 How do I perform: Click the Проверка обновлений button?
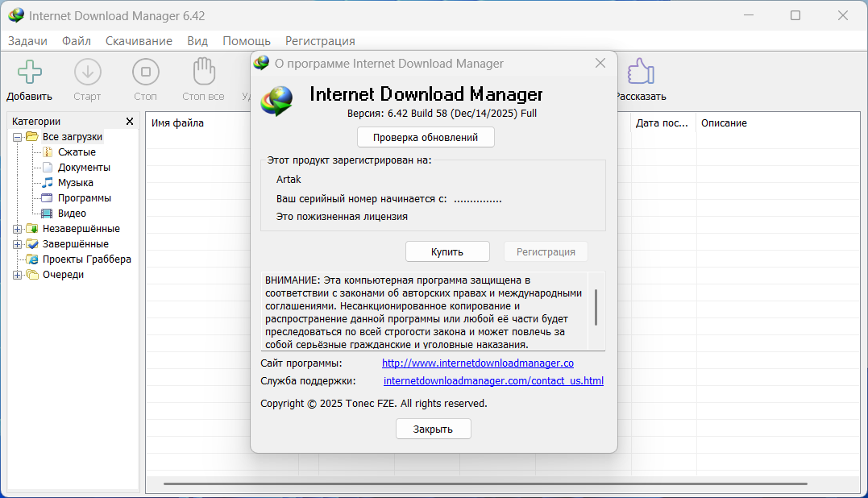pos(426,137)
